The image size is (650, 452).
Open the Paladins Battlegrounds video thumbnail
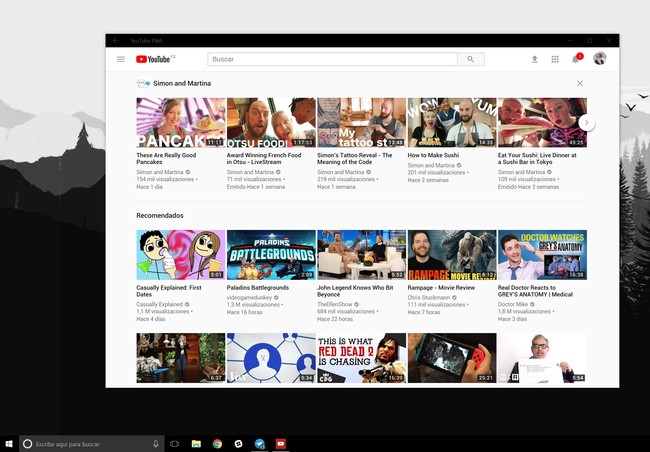270,255
